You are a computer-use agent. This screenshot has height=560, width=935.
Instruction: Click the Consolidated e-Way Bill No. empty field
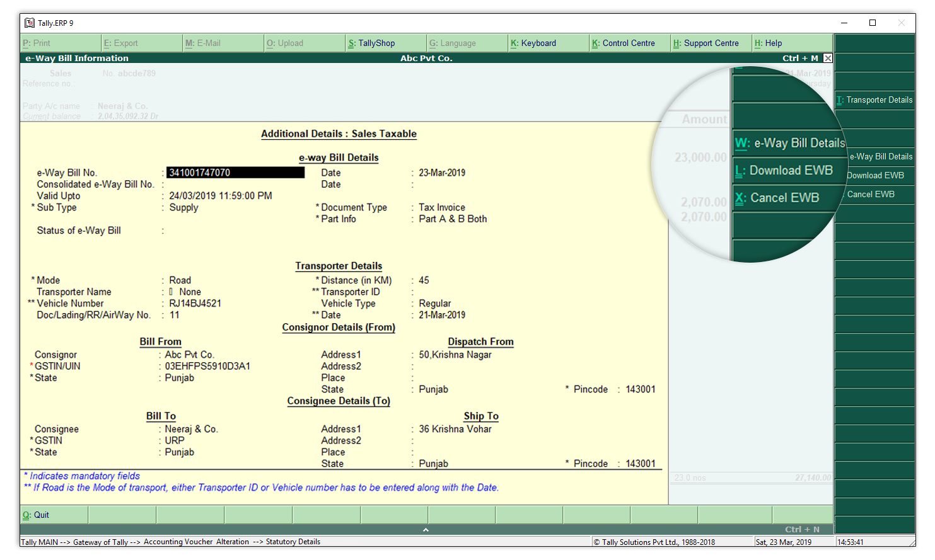236,185
